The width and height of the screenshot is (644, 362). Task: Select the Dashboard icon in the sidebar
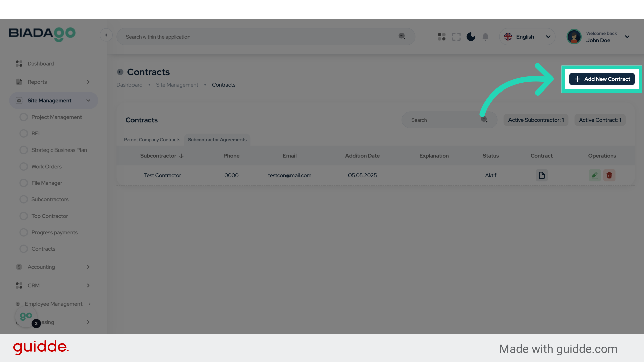19,63
